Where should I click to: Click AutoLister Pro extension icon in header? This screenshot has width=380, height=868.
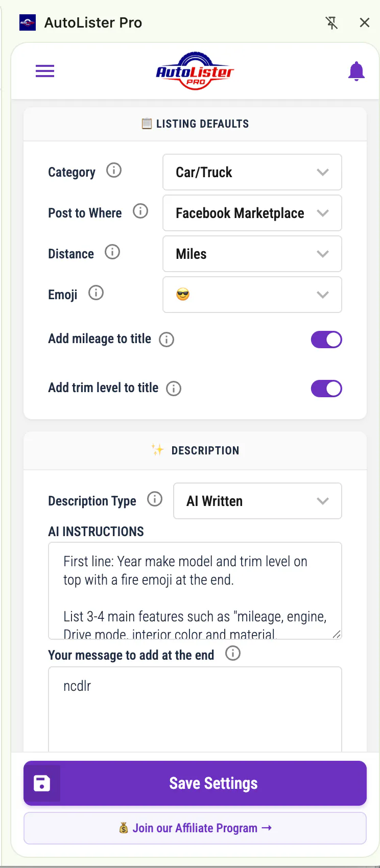[28, 22]
